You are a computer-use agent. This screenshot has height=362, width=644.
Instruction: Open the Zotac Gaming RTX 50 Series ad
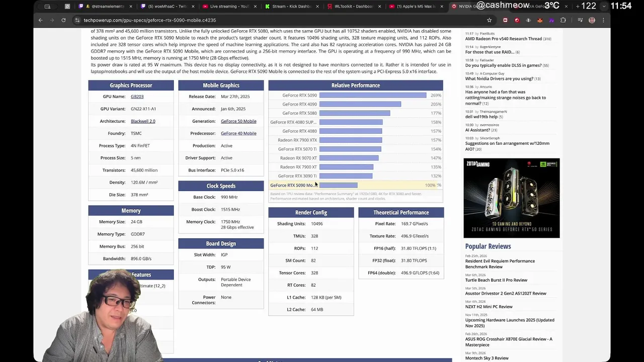point(511,198)
